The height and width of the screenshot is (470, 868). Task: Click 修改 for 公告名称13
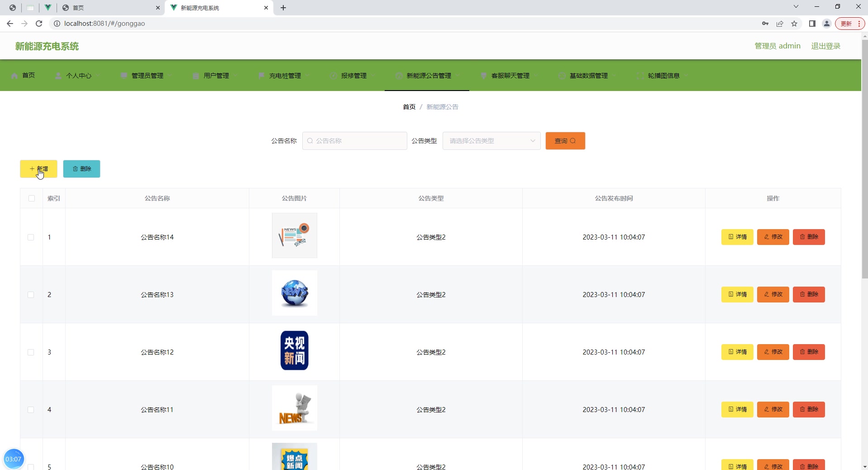click(x=773, y=294)
